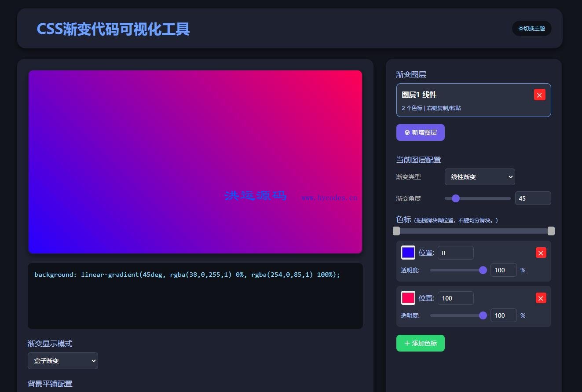Adjust 透明度 slider of the blue stop
The width and height of the screenshot is (582, 392).
tap(458, 270)
